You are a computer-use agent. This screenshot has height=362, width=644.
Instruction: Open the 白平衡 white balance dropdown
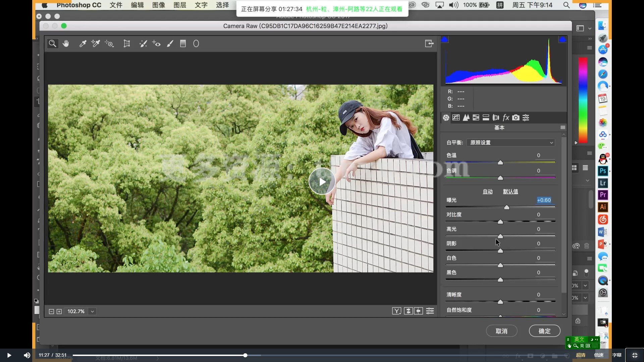coord(511,143)
